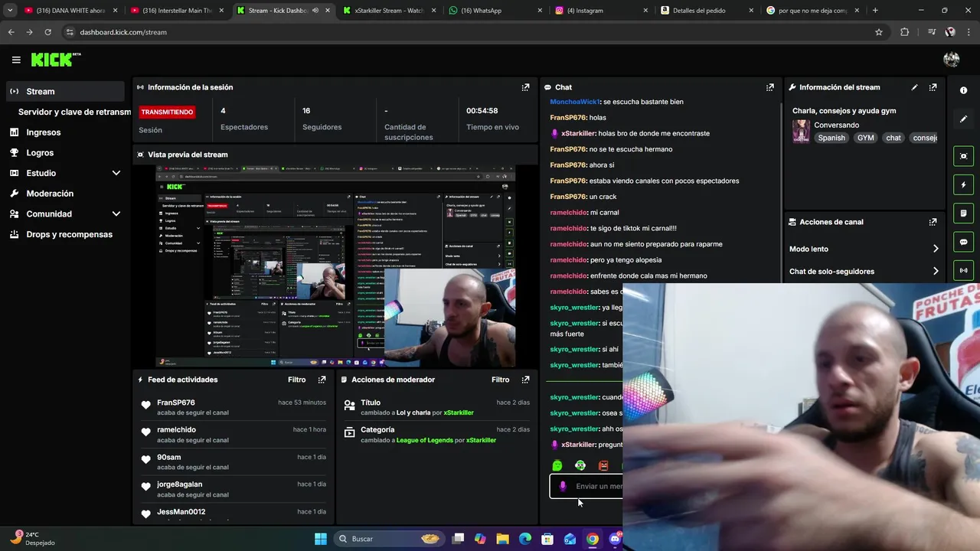The image size is (980, 551).
Task: Click FranSP676 in the activity feed
Action: pyautogui.click(x=176, y=403)
